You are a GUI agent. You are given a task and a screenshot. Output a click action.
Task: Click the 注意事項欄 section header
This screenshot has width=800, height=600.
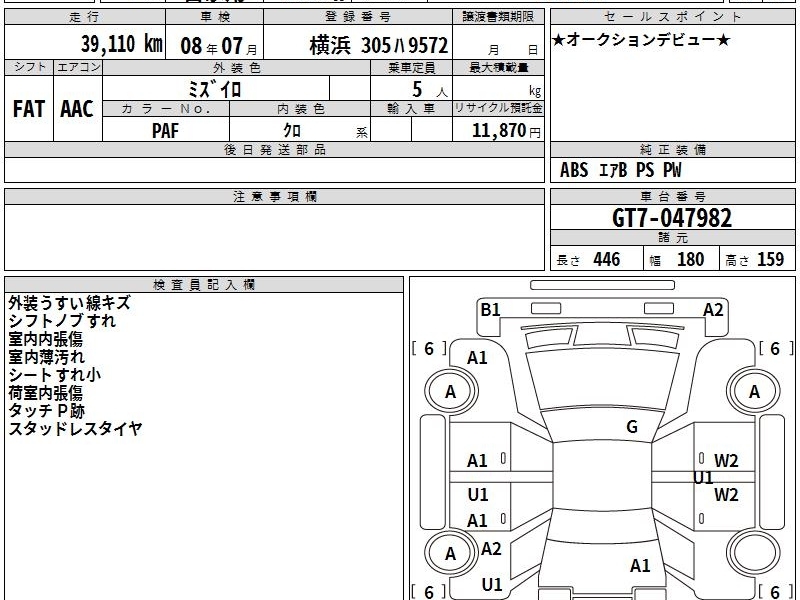(x=274, y=196)
